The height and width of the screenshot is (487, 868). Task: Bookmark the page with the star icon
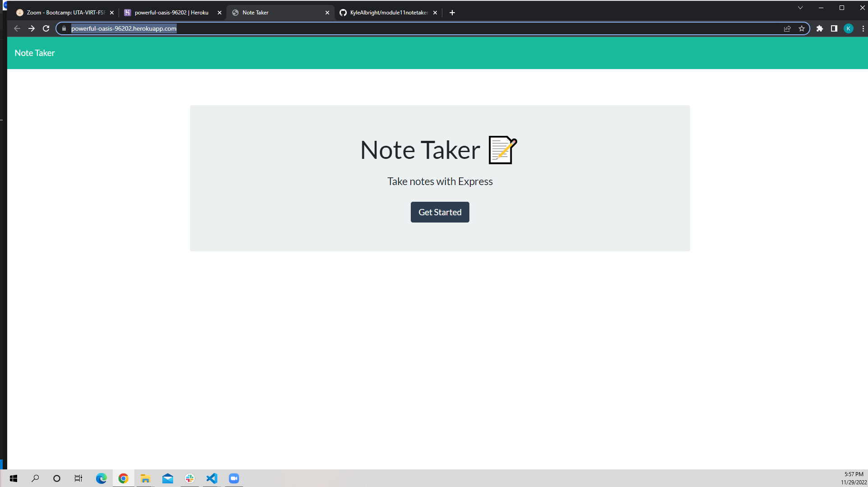(x=802, y=28)
